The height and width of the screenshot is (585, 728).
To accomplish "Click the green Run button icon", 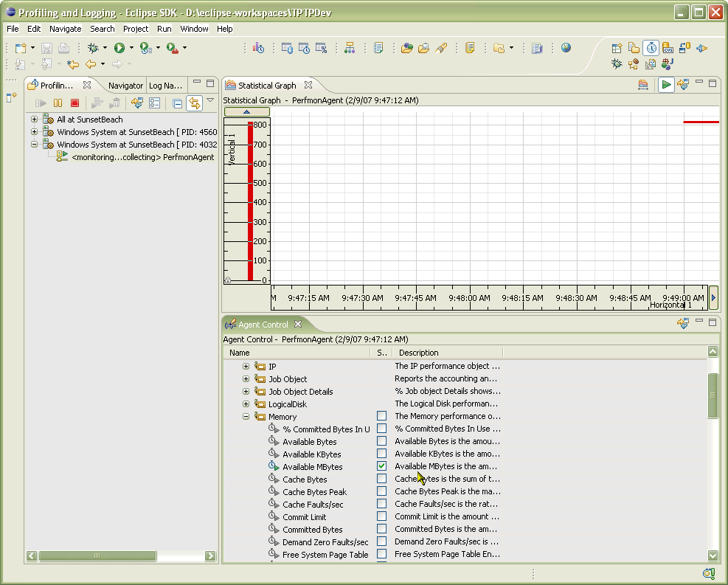I will [x=119, y=48].
